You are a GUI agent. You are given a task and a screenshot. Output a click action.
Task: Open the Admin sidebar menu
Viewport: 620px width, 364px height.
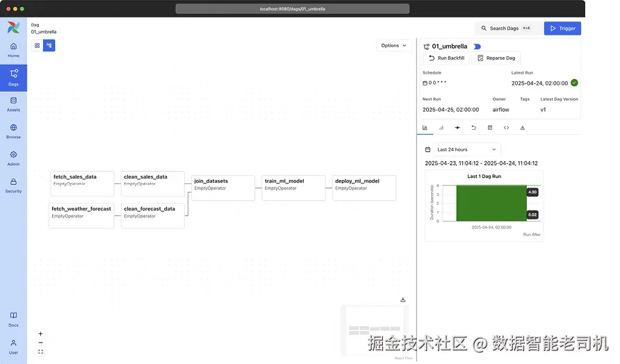(13, 158)
